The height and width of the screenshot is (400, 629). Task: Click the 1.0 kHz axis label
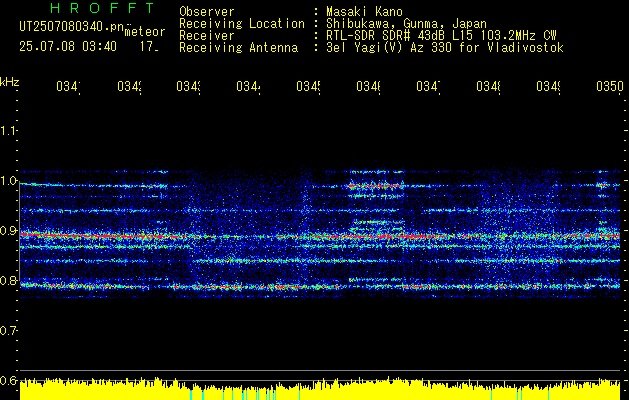click(x=8, y=181)
